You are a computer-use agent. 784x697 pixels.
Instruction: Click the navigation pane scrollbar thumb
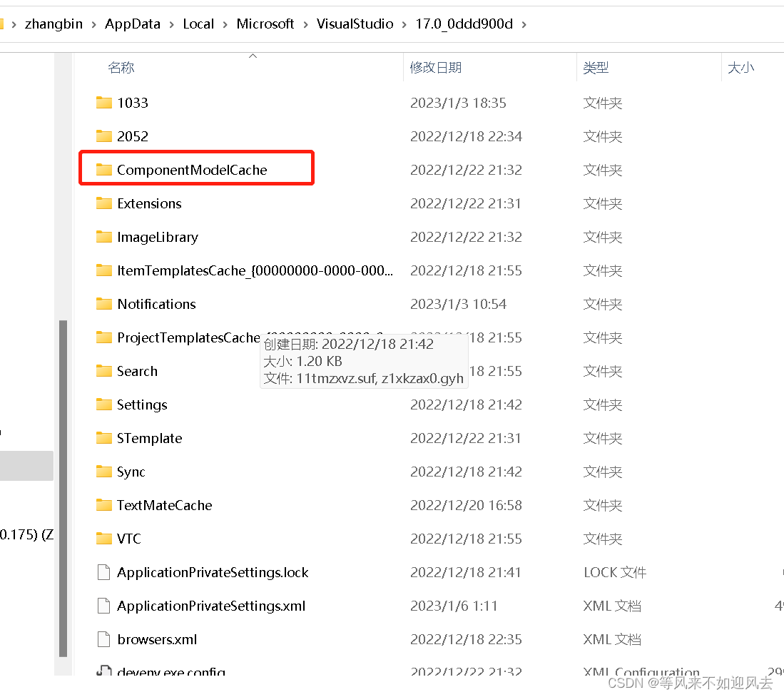coord(63,488)
